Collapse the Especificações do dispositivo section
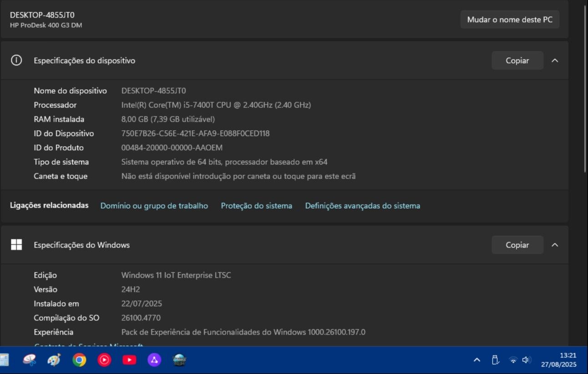This screenshot has width=588, height=374. [555, 61]
